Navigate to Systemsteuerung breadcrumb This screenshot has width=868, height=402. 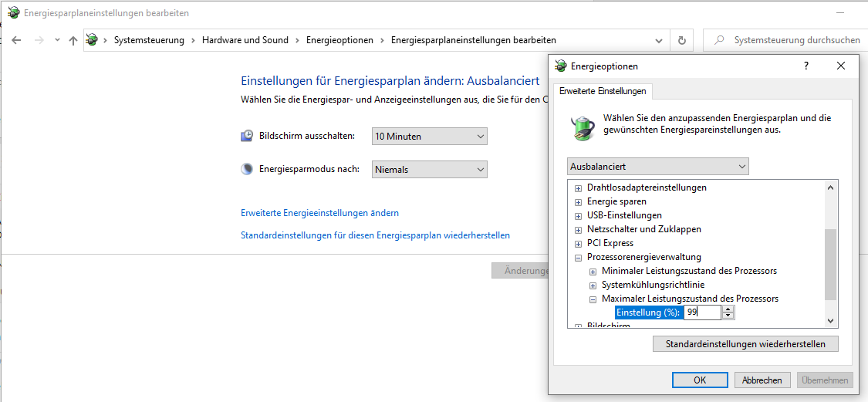(x=149, y=40)
